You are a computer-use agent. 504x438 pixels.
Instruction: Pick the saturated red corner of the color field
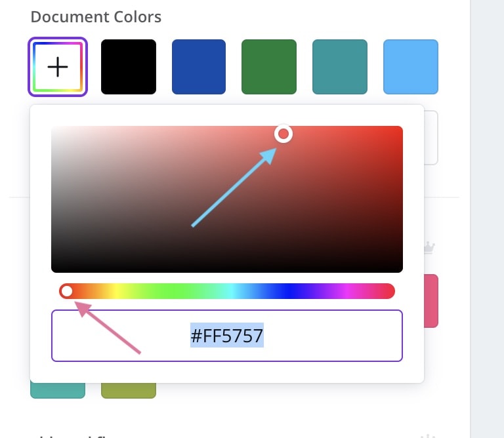coord(398,130)
